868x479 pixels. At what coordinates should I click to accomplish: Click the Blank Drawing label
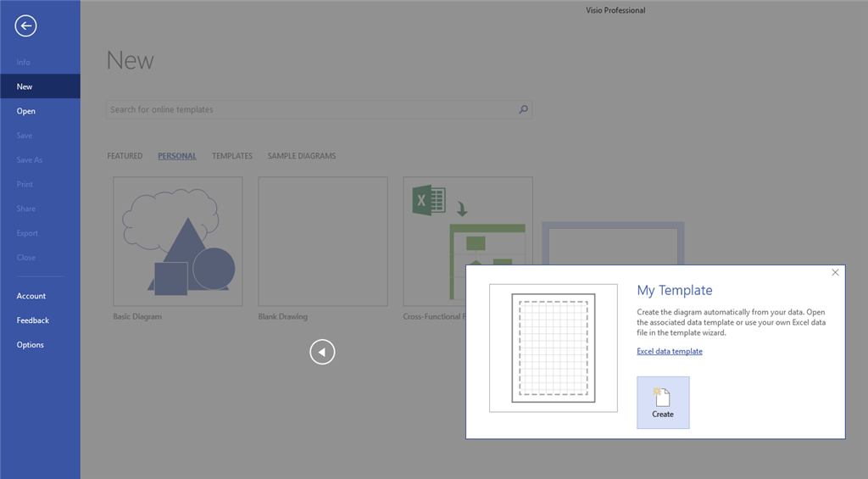(x=283, y=317)
